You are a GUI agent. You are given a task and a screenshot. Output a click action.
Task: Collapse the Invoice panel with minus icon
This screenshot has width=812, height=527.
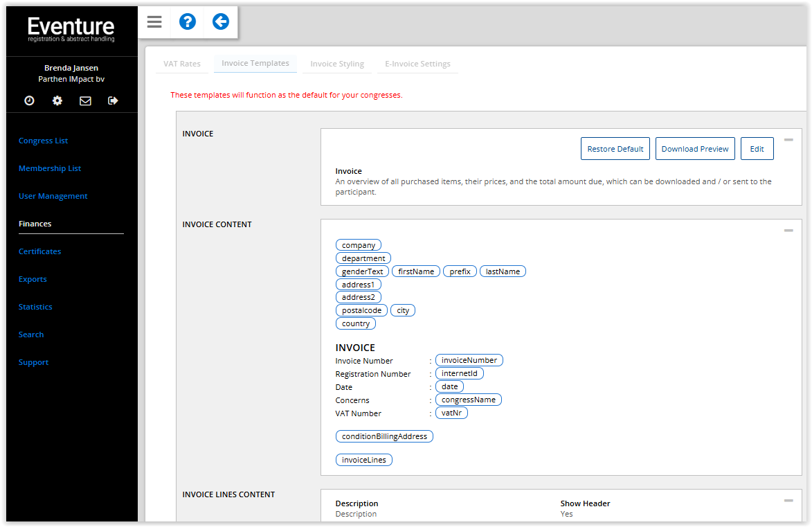[788, 140]
